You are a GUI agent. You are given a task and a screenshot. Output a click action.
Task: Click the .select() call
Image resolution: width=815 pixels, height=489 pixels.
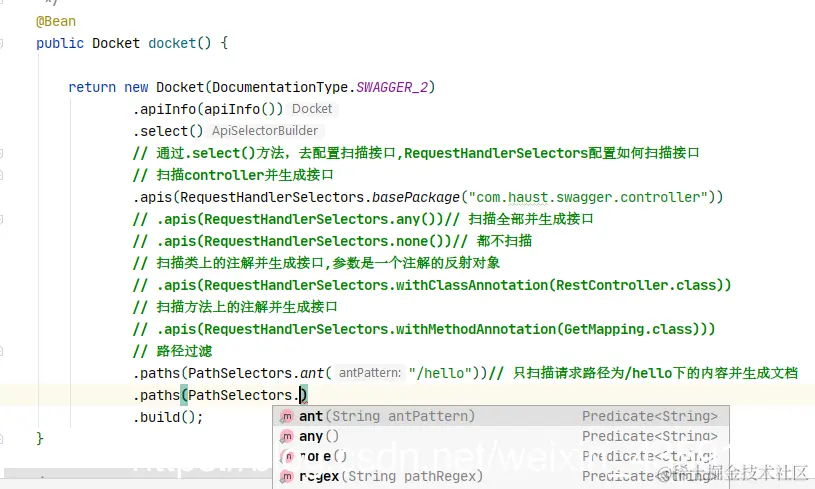tap(168, 131)
